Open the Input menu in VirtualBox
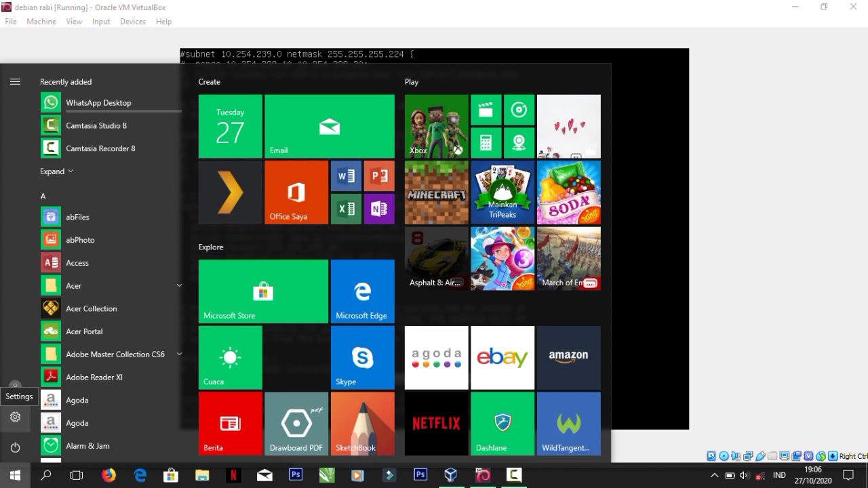868x488 pixels. click(101, 22)
